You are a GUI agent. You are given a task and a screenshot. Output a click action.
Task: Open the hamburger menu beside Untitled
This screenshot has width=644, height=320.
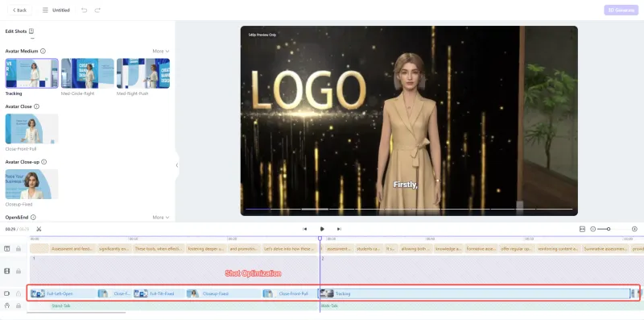pos(45,10)
